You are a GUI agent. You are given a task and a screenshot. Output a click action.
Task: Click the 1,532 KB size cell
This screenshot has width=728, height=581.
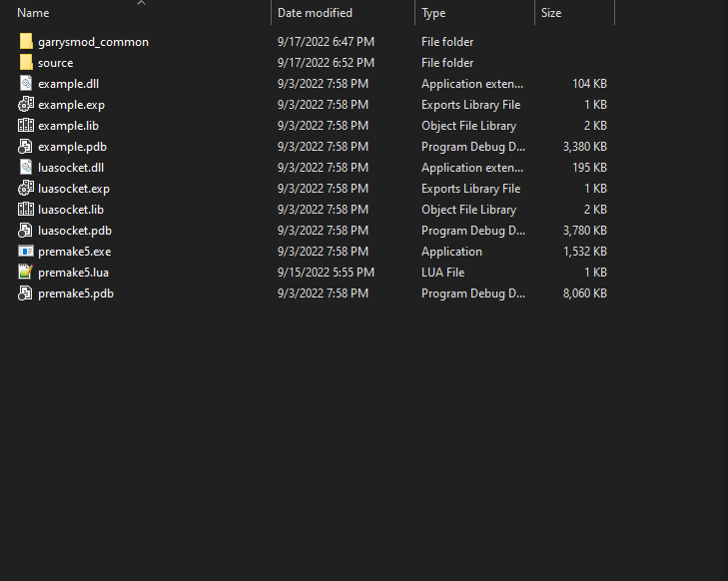(x=585, y=252)
